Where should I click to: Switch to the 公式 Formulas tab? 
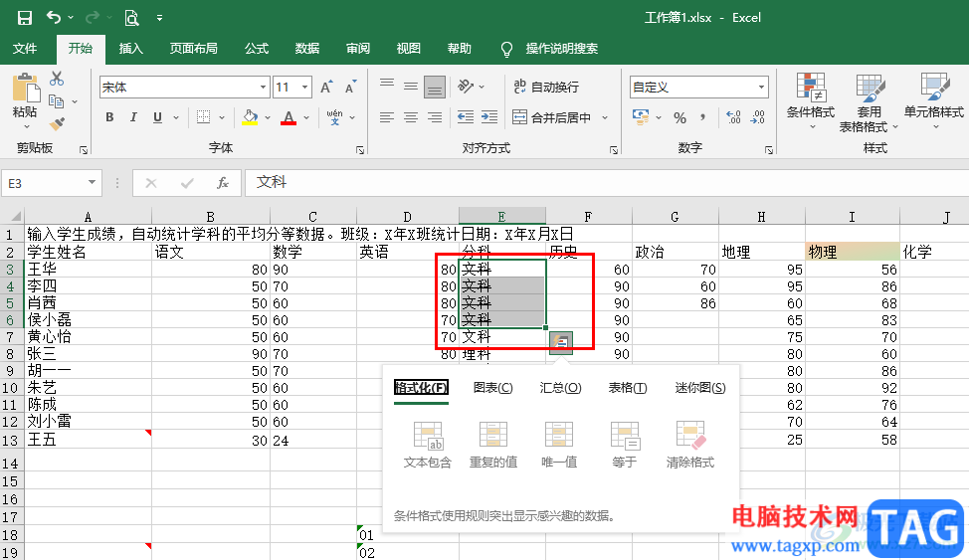point(257,48)
